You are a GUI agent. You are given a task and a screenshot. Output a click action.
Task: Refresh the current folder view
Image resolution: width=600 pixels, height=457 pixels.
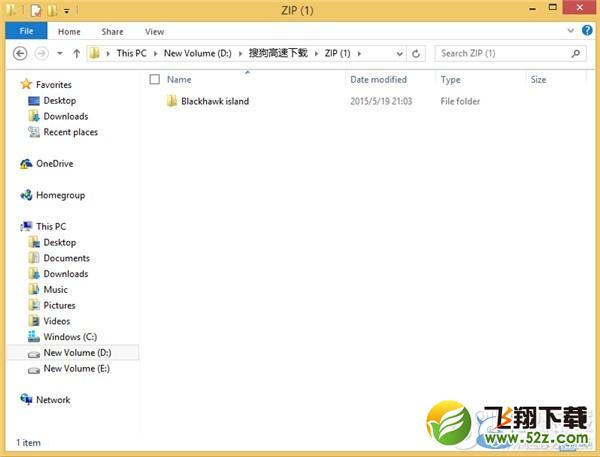coord(416,53)
